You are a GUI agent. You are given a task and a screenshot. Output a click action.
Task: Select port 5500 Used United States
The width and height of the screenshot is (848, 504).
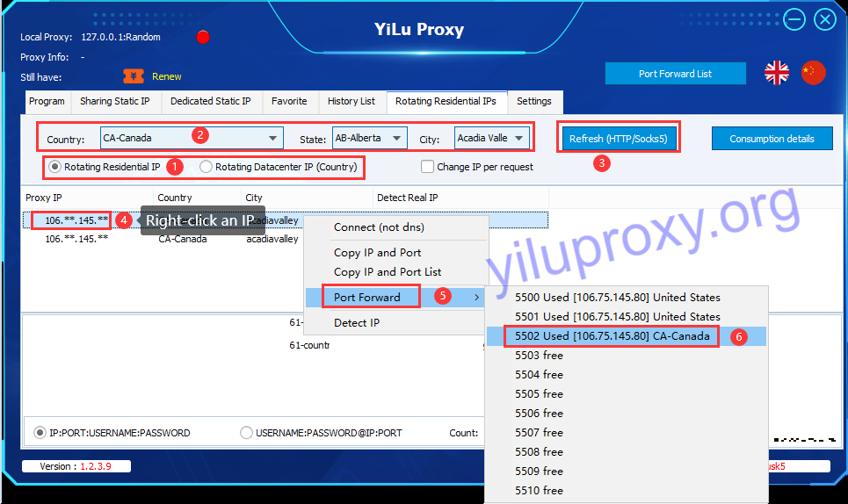coord(627,298)
